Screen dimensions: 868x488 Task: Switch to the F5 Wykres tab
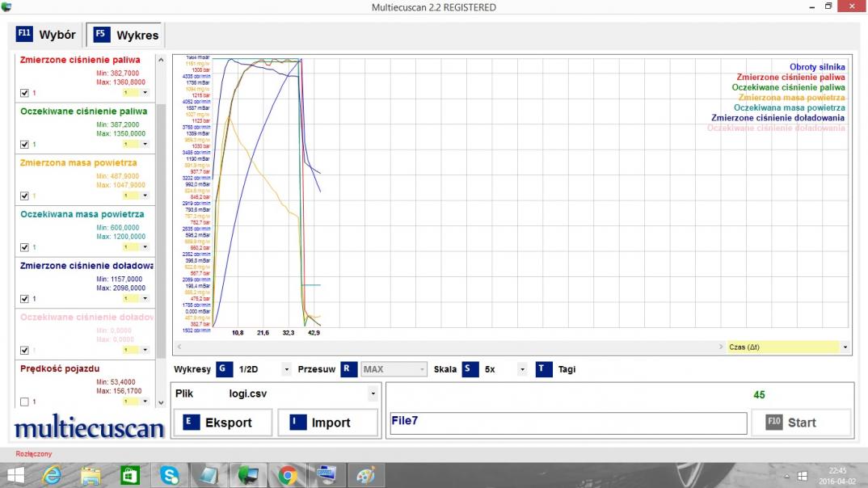(126, 35)
